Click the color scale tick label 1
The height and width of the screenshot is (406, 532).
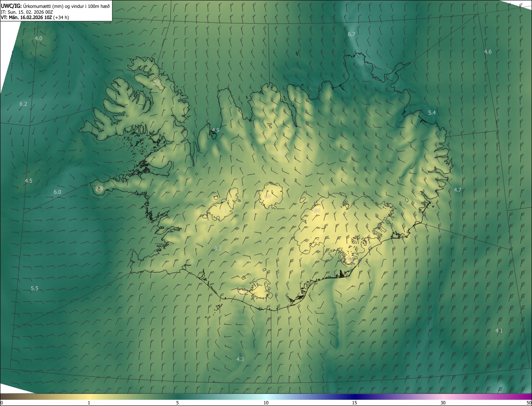pyautogui.click(x=89, y=403)
